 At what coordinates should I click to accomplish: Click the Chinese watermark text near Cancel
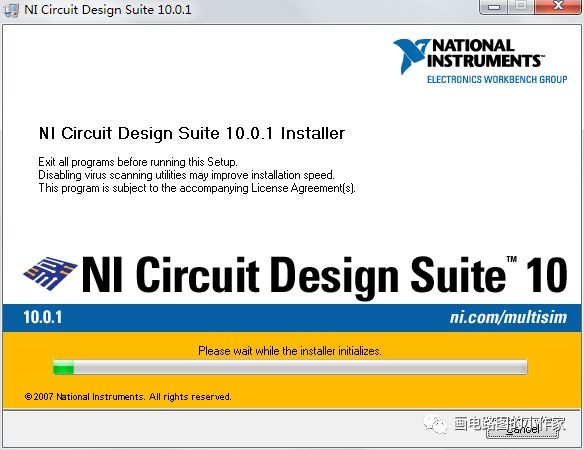click(x=509, y=424)
